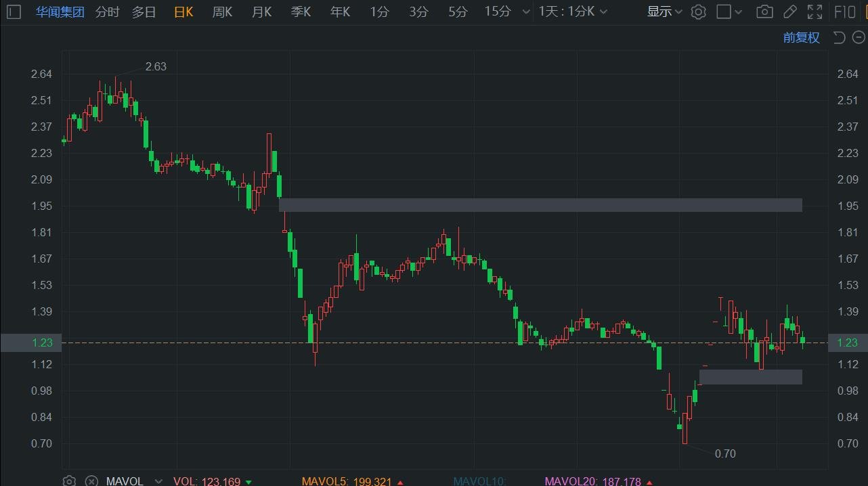868x486 pixels.
Task: Toggle the left sidebar panel icon
Action: pos(14,12)
